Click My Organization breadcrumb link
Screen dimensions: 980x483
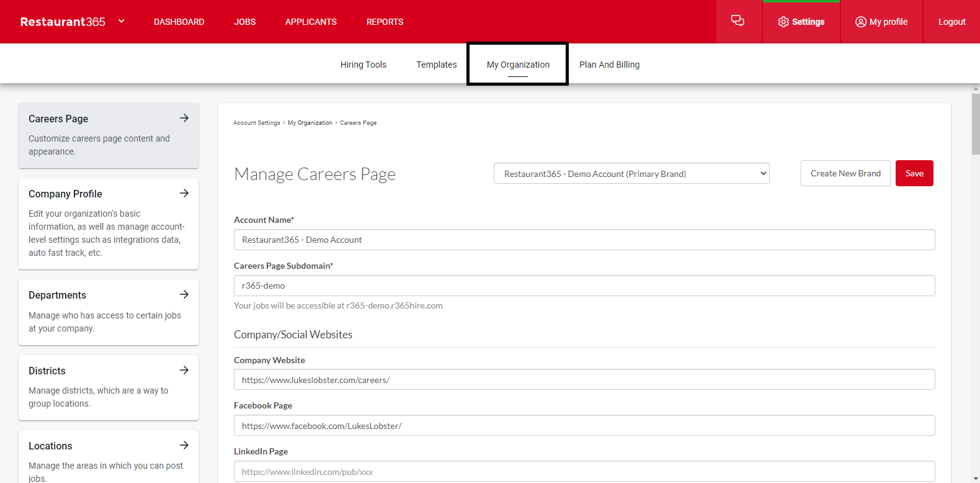[310, 123]
